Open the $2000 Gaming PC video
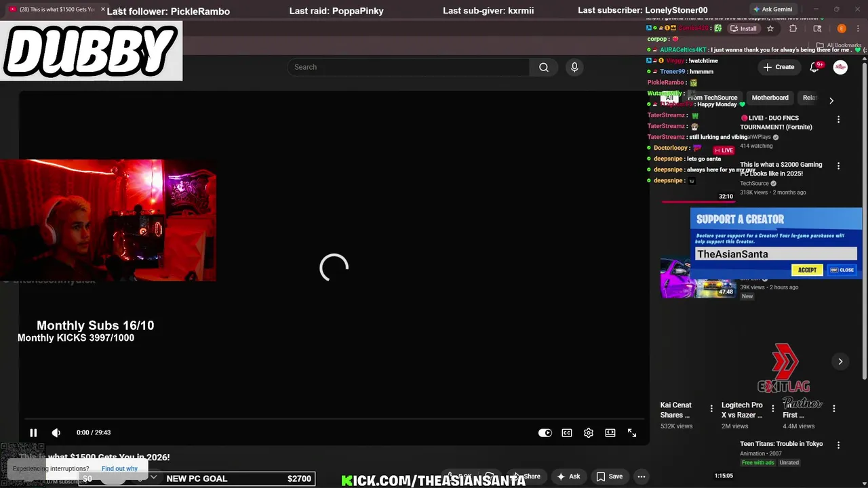The image size is (868, 488). coord(781,169)
